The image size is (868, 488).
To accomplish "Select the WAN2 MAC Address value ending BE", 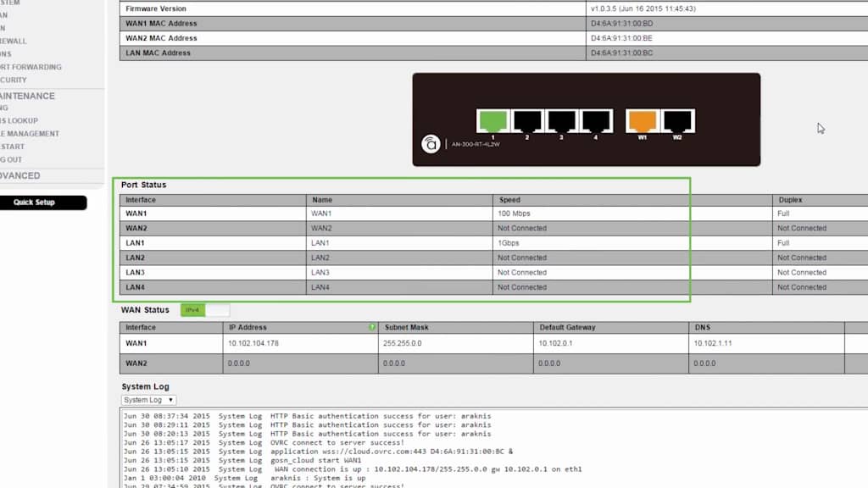I will coord(621,38).
